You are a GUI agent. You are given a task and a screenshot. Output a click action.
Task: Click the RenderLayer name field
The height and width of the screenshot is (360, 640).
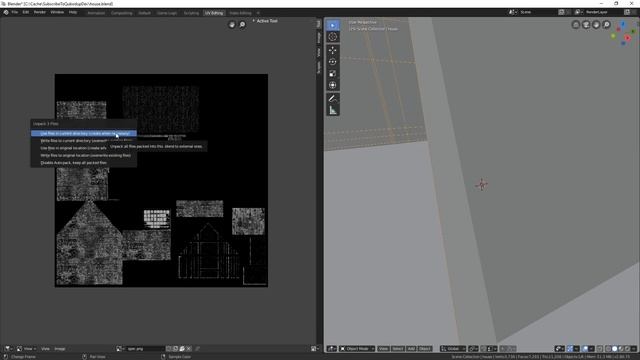click(x=604, y=12)
